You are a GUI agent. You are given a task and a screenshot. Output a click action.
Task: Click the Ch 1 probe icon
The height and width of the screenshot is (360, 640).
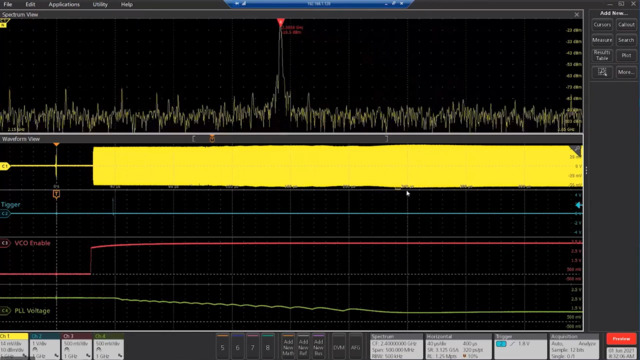tap(24, 356)
